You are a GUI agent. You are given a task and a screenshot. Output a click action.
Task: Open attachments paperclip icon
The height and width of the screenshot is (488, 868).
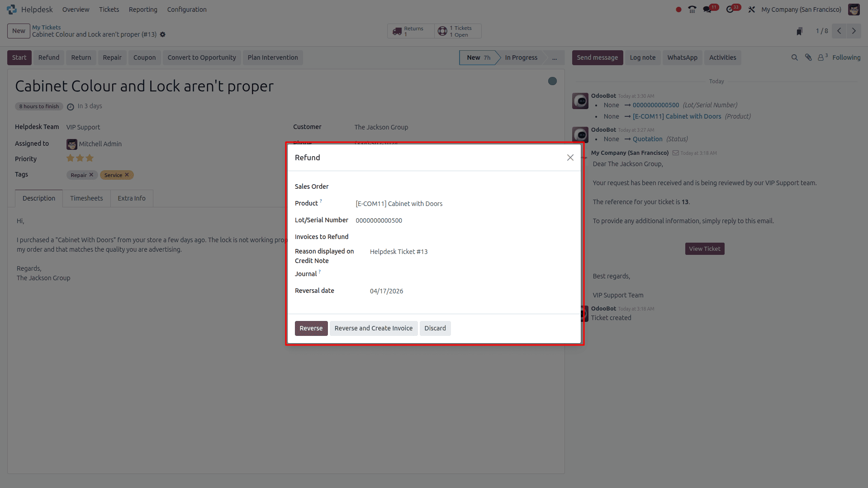[808, 57]
